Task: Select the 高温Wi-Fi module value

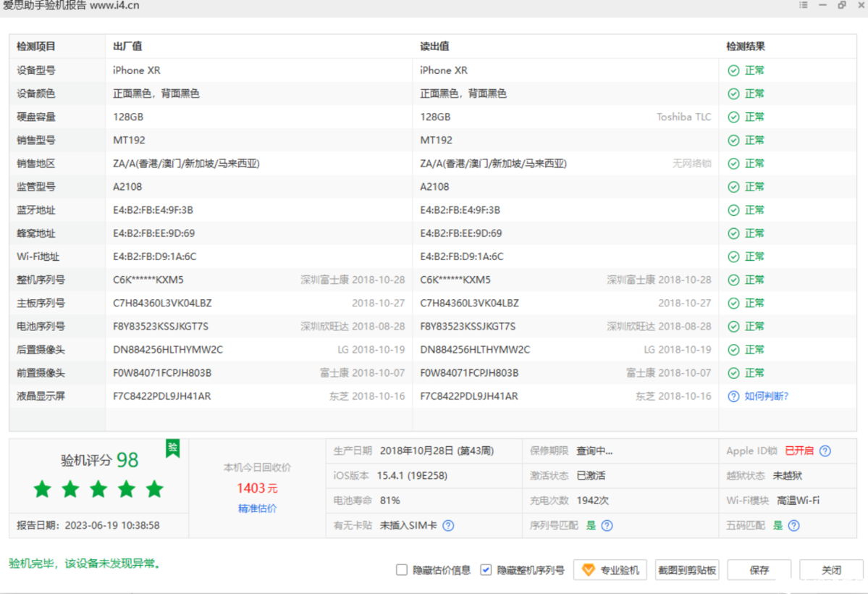Action: pos(798,501)
